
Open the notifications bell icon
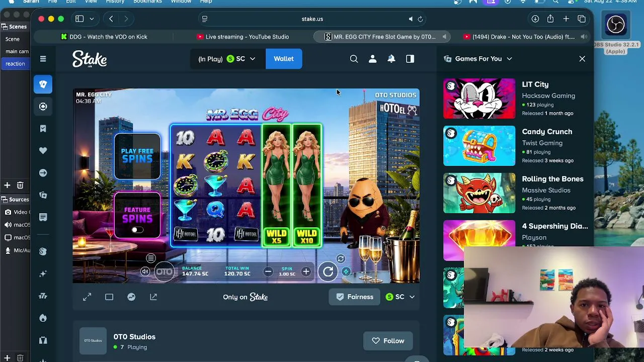pyautogui.click(x=391, y=59)
